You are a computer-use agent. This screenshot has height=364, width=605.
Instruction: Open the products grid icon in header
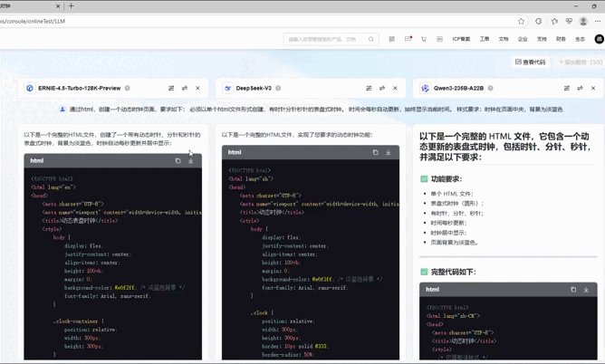[x=391, y=39]
